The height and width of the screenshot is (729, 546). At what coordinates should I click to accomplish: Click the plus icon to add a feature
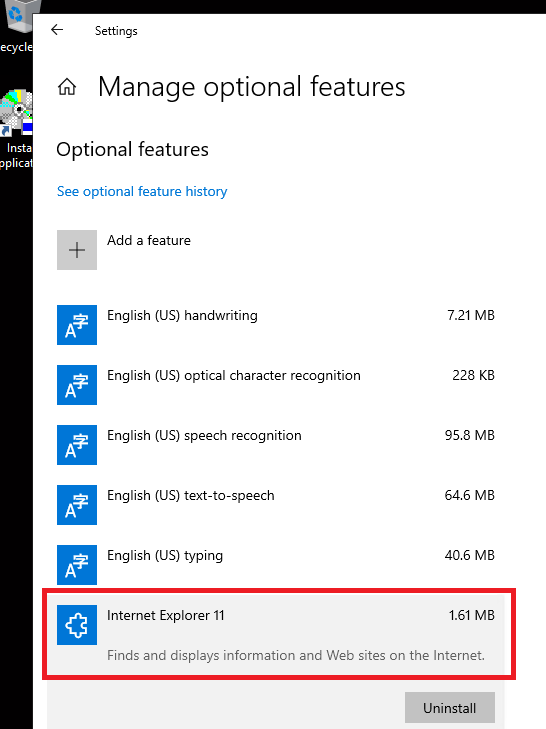point(77,250)
